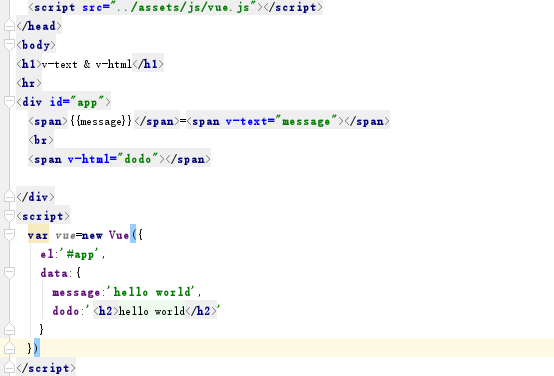554x376 pixels.
Task: Fold the 'data: {' object block
Action: 9,273
